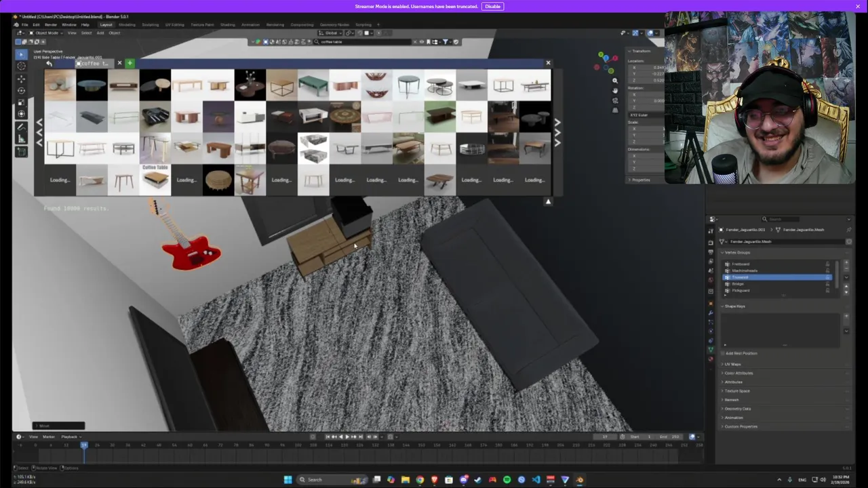This screenshot has height=488, width=868.
Task: Open Edit menu
Action: pos(36,24)
